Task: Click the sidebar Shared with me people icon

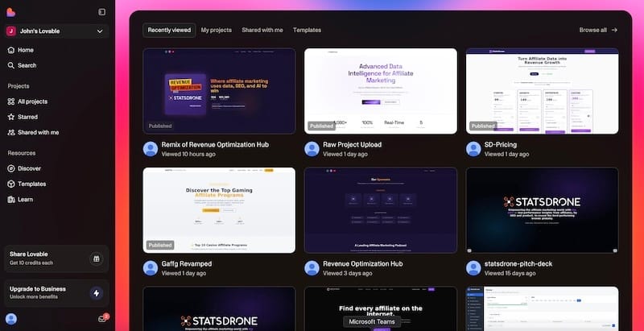Action: (11, 132)
